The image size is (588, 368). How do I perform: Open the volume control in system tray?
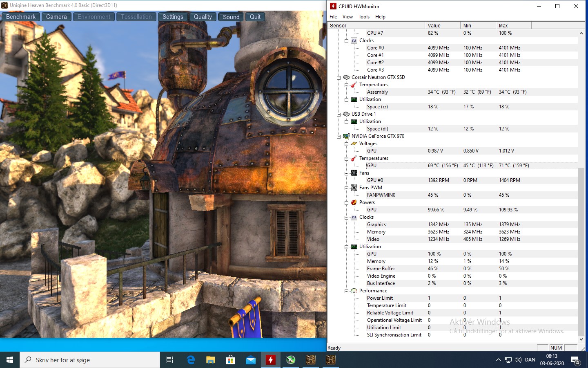point(518,360)
